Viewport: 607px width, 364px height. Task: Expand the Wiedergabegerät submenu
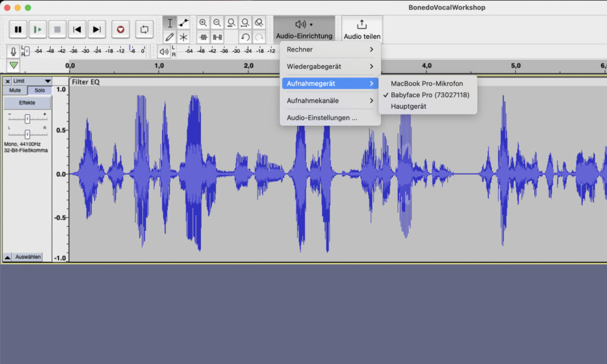pyautogui.click(x=330, y=66)
